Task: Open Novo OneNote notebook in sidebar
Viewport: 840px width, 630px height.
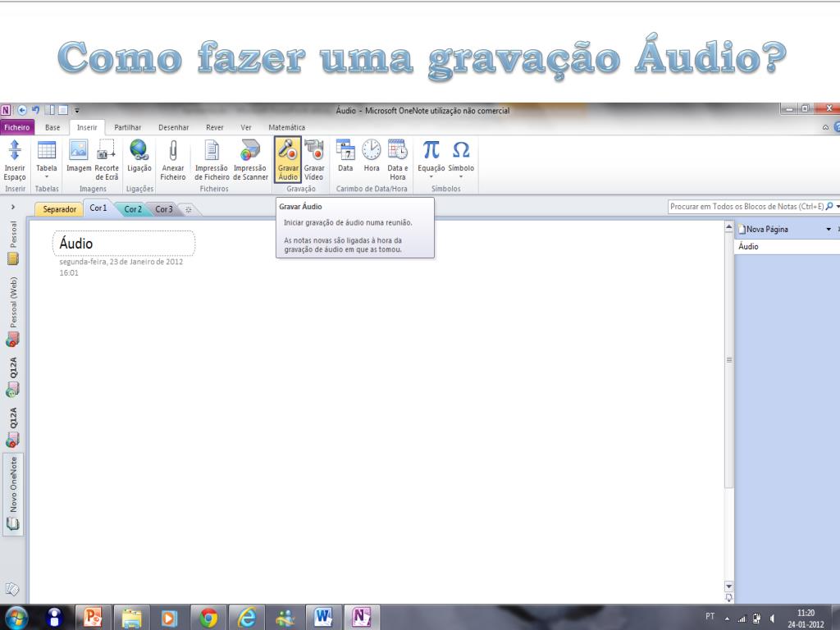Action: pos(13,493)
